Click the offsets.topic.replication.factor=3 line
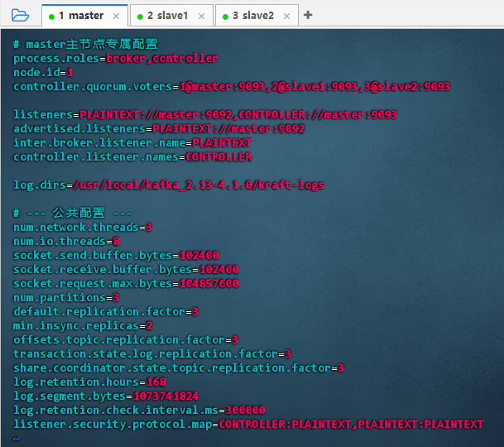This screenshot has height=447, width=504. click(x=126, y=340)
